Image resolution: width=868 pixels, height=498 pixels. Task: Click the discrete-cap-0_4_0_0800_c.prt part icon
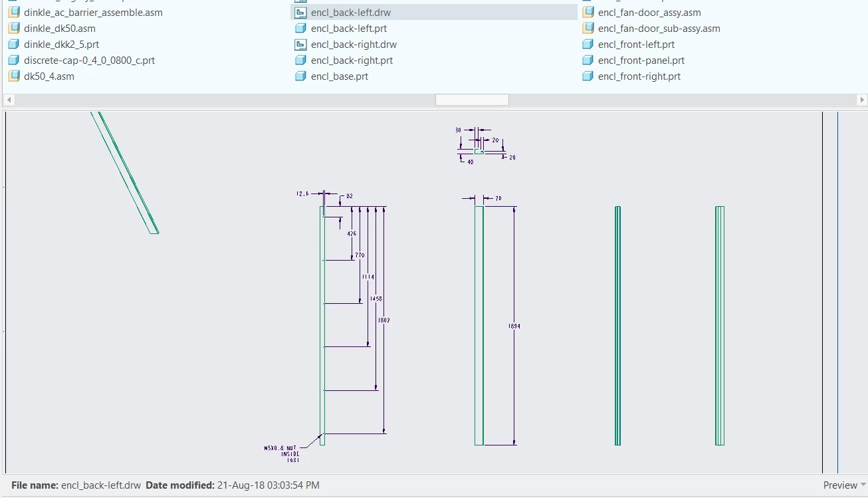click(x=13, y=60)
